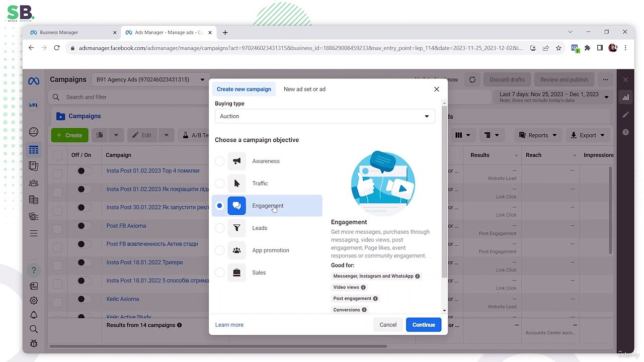Image resolution: width=644 pixels, height=362 pixels.
Task: Open the history clock icon in right rail
Action: [625, 132]
